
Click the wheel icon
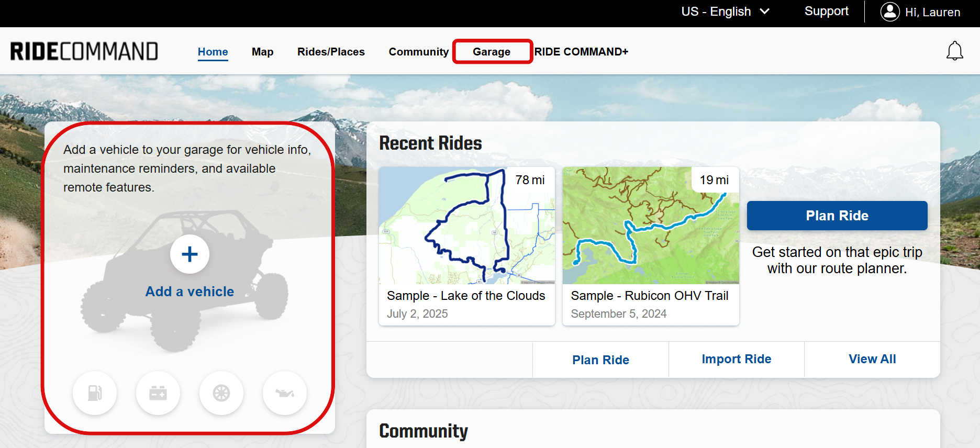point(221,393)
